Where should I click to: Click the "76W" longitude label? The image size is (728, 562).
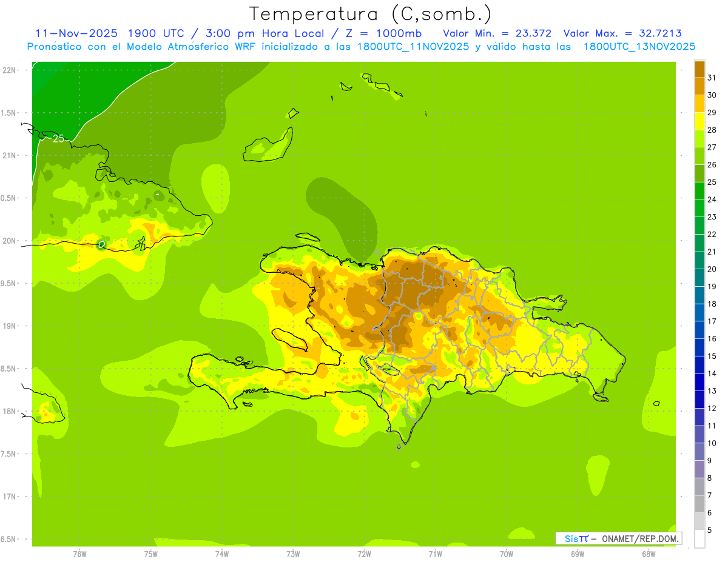(x=79, y=554)
